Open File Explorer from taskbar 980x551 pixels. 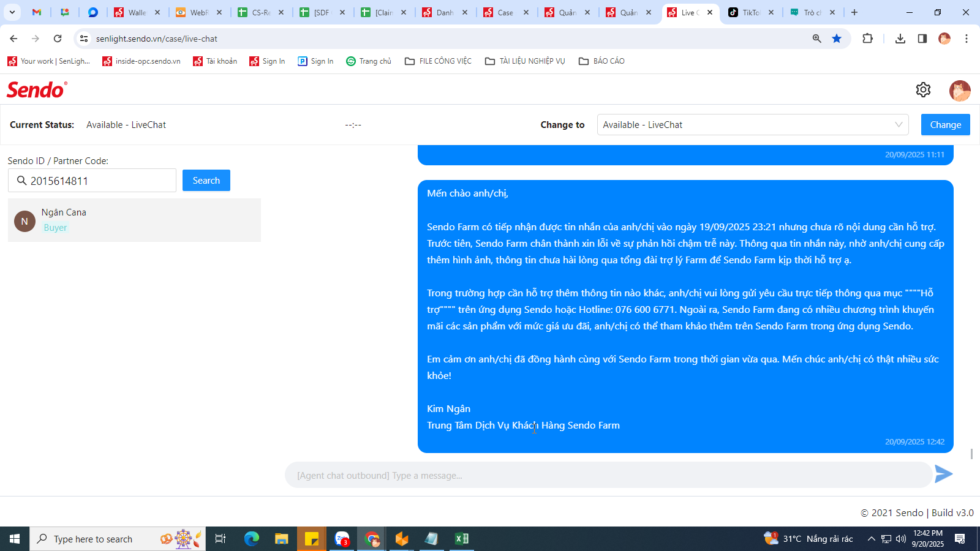pyautogui.click(x=281, y=539)
